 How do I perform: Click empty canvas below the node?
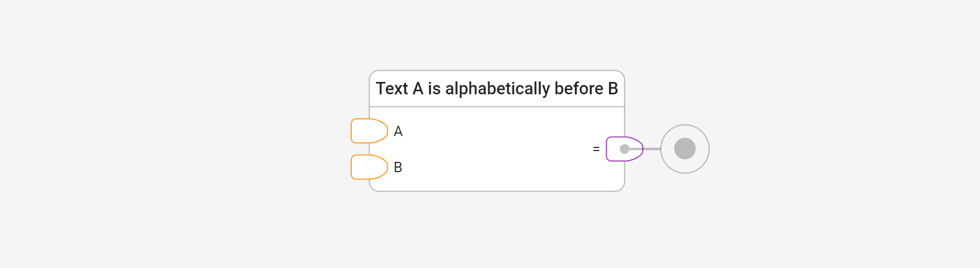pyautogui.click(x=495, y=232)
